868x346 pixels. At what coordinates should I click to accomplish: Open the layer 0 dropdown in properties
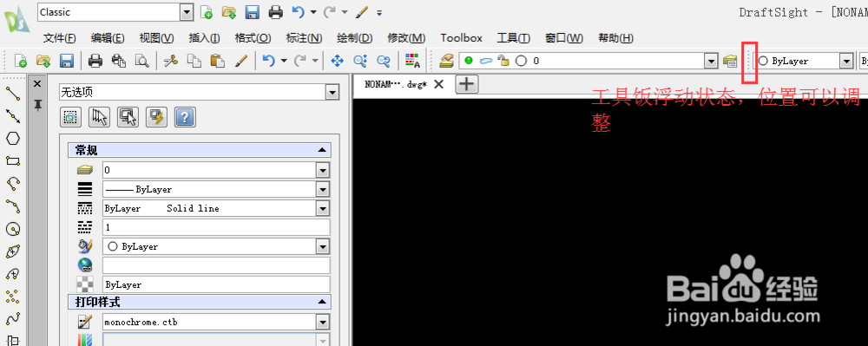[x=323, y=170]
